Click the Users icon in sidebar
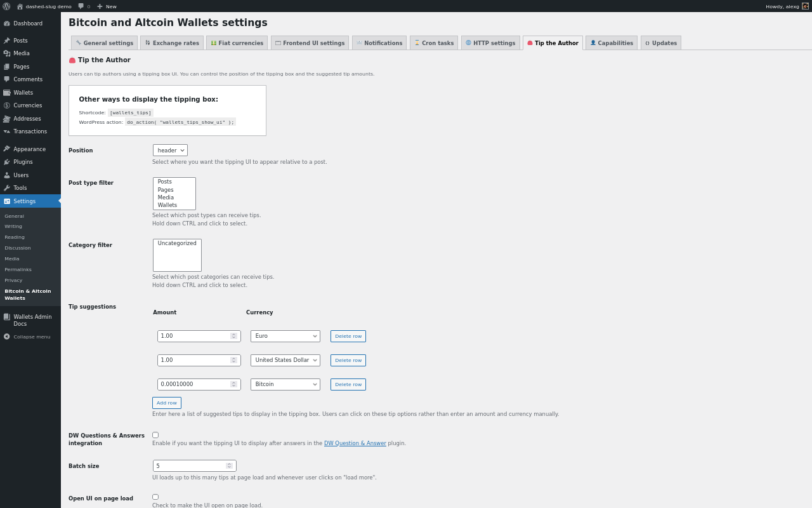The image size is (812, 508). pyautogui.click(x=7, y=175)
